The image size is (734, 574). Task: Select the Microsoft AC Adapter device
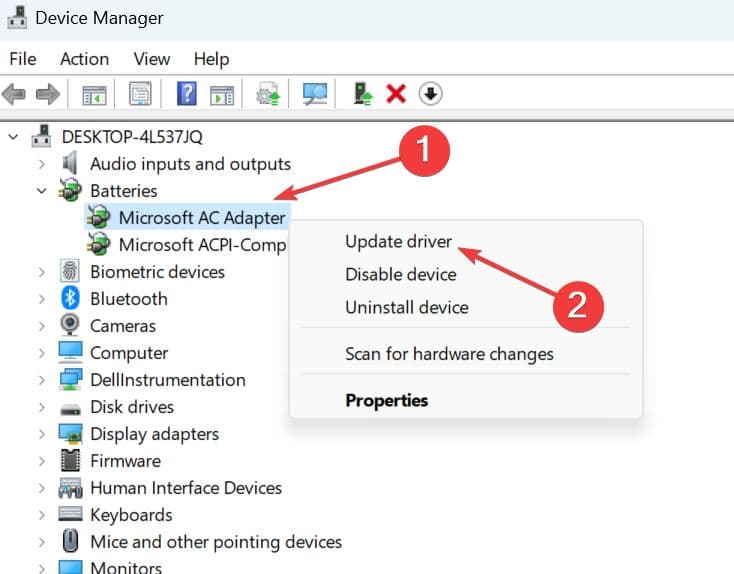(x=201, y=217)
